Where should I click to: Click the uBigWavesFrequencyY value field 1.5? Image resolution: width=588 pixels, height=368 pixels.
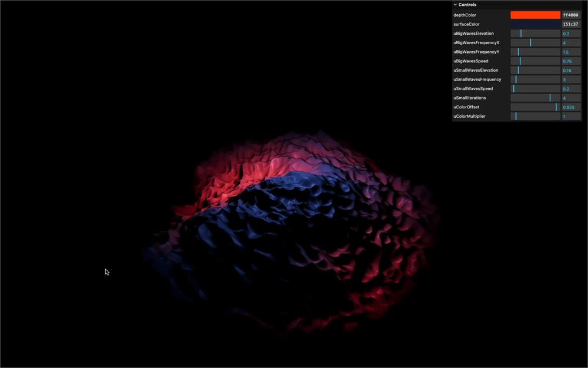(x=571, y=52)
